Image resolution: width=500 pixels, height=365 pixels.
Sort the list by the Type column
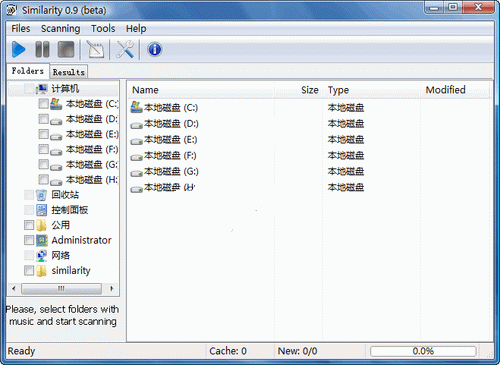(x=371, y=90)
